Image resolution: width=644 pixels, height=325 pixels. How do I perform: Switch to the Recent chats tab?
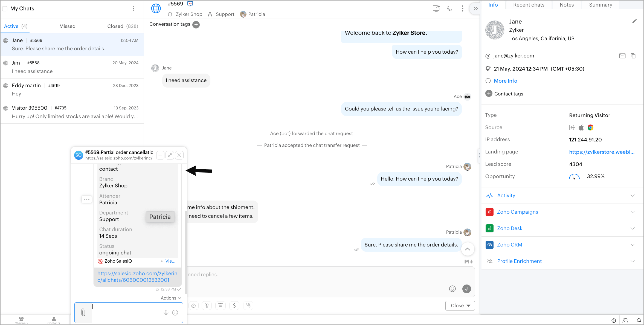coord(529,5)
